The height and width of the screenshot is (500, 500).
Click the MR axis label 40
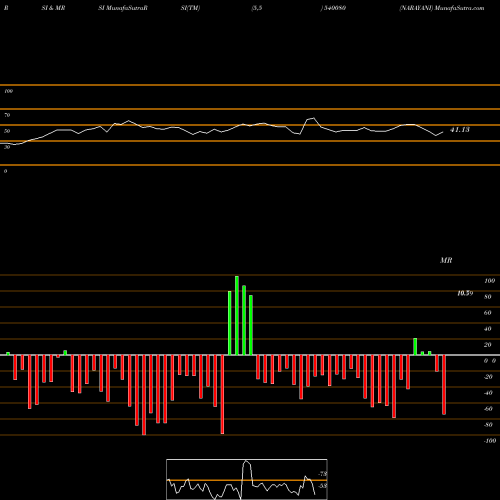pyautogui.click(x=488, y=329)
